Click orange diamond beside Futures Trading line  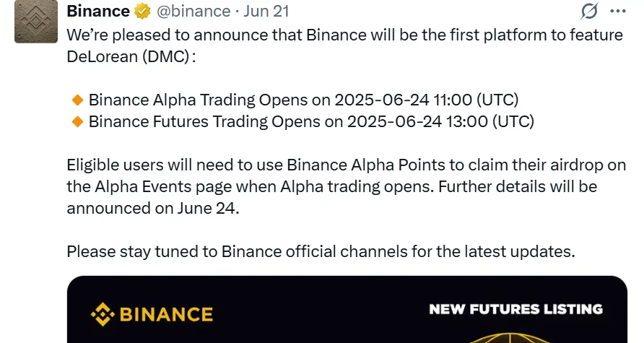[78, 121]
